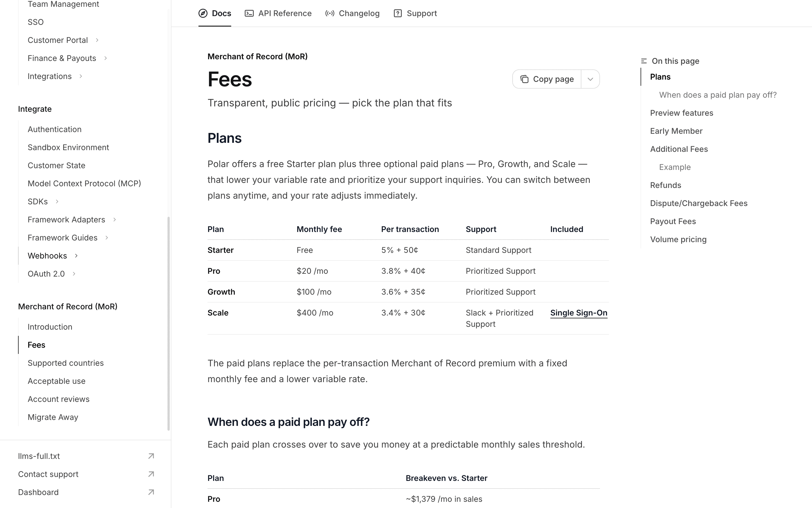Viewport: 812px width, 508px height.
Task: Expand the SDKs chevron
Action: click(57, 202)
